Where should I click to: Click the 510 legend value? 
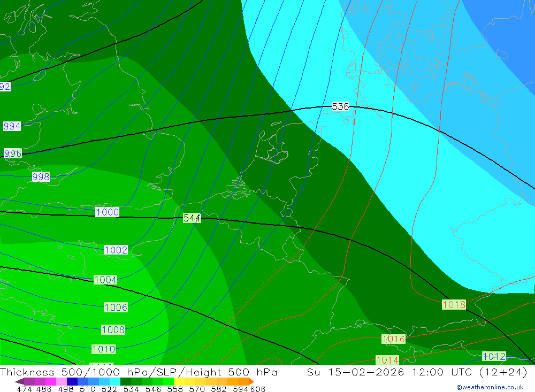tap(88, 389)
